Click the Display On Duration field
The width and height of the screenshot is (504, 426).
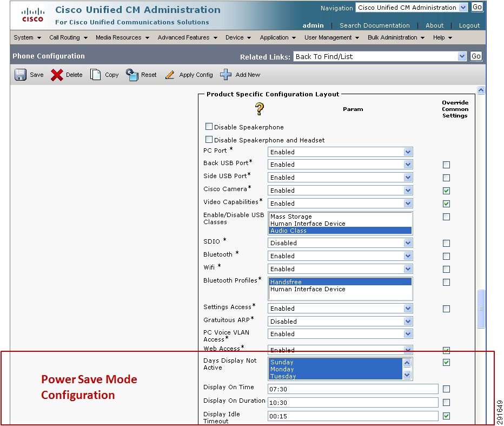[x=353, y=403]
